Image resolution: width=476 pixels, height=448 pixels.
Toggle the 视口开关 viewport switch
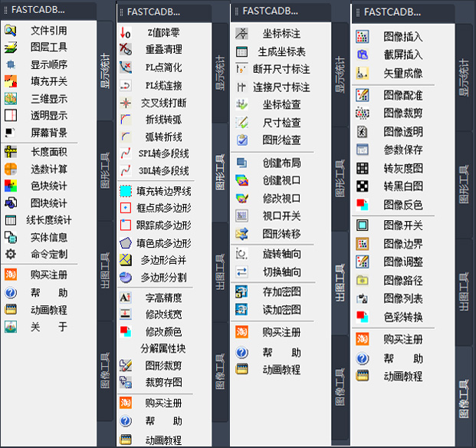click(x=281, y=216)
